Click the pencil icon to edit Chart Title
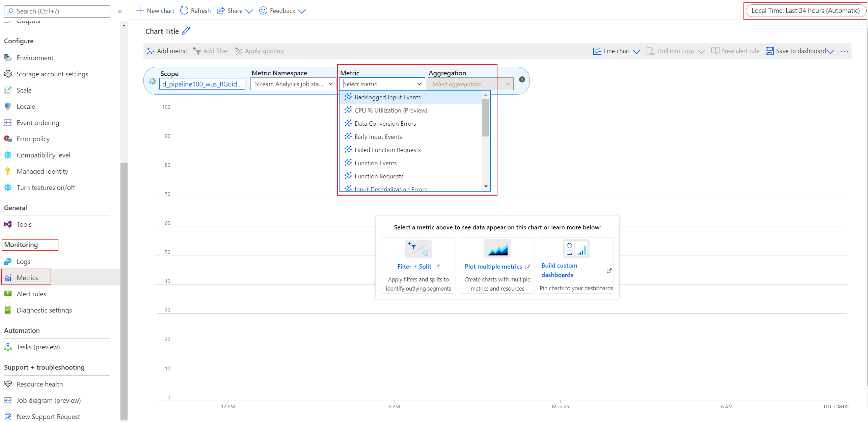The image size is (868, 422). point(186,31)
